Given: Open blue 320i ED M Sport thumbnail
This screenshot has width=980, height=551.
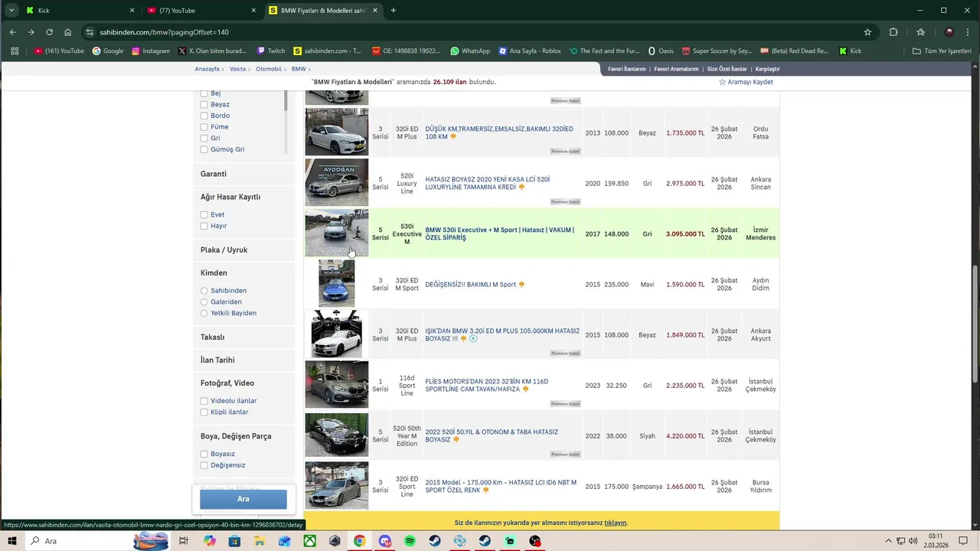Looking at the screenshot, I should coord(337,283).
